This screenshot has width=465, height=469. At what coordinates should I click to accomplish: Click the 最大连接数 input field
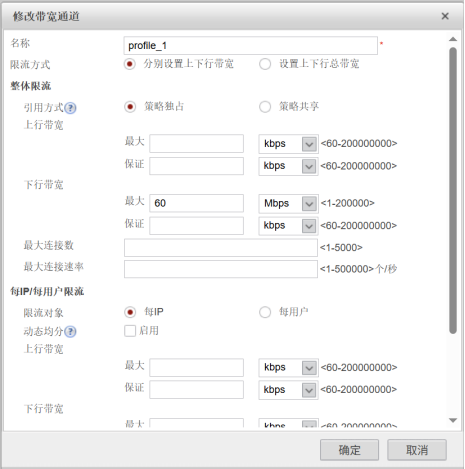221,248
